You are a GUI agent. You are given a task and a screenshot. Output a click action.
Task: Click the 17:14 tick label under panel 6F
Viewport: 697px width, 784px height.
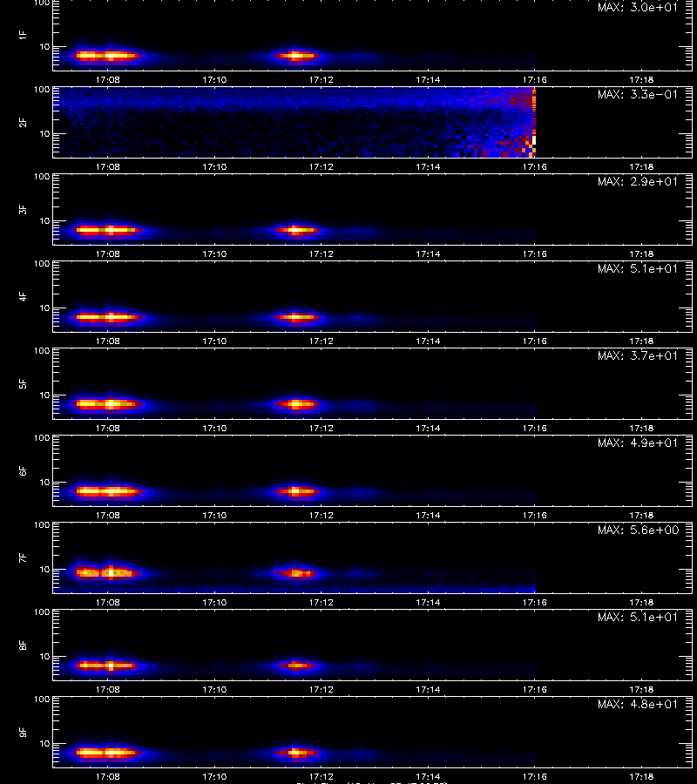tap(428, 515)
